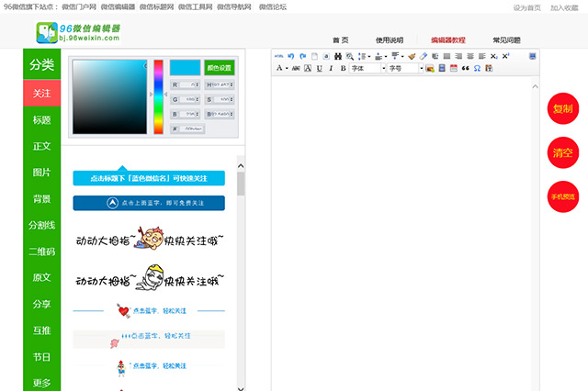This screenshot has width=588, height=391.
Task: Apply character border with boxed A icon
Action: click(308, 68)
